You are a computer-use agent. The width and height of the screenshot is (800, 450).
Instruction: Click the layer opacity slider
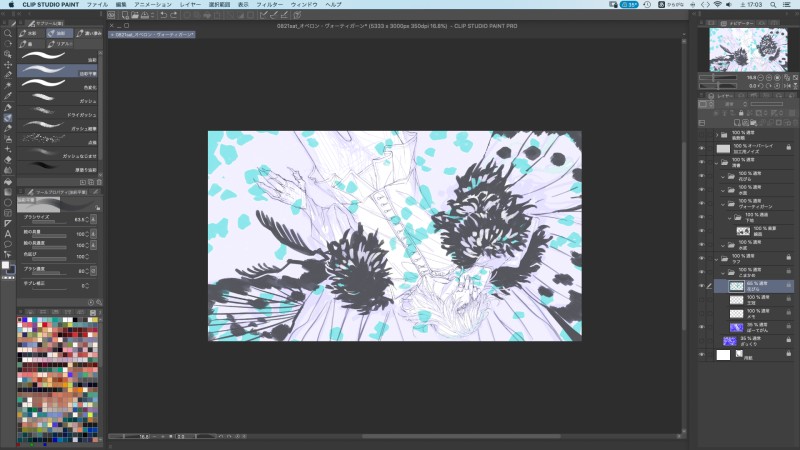[x=766, y=104]
